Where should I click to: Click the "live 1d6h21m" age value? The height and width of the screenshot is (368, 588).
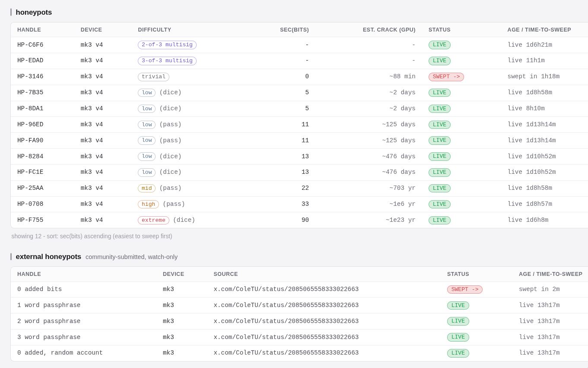coord(530,45)
